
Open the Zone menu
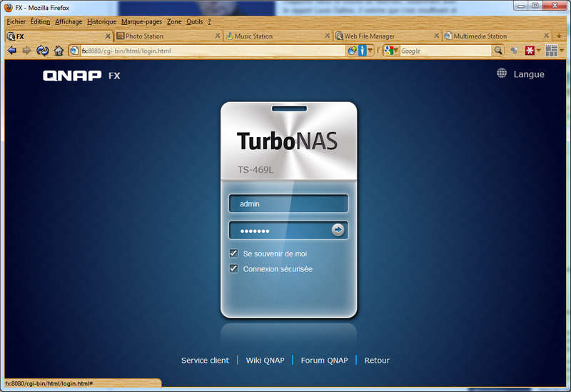click(174, 21)
